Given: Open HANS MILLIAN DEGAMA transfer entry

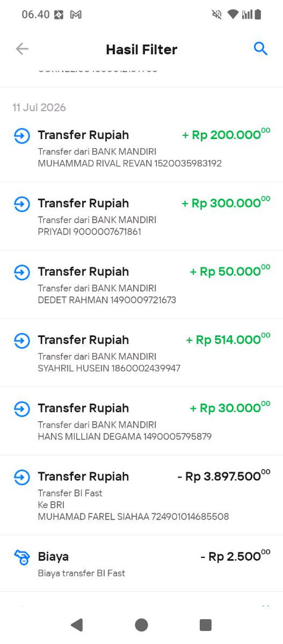Looking at the screenshot, I should pos(141,421).
